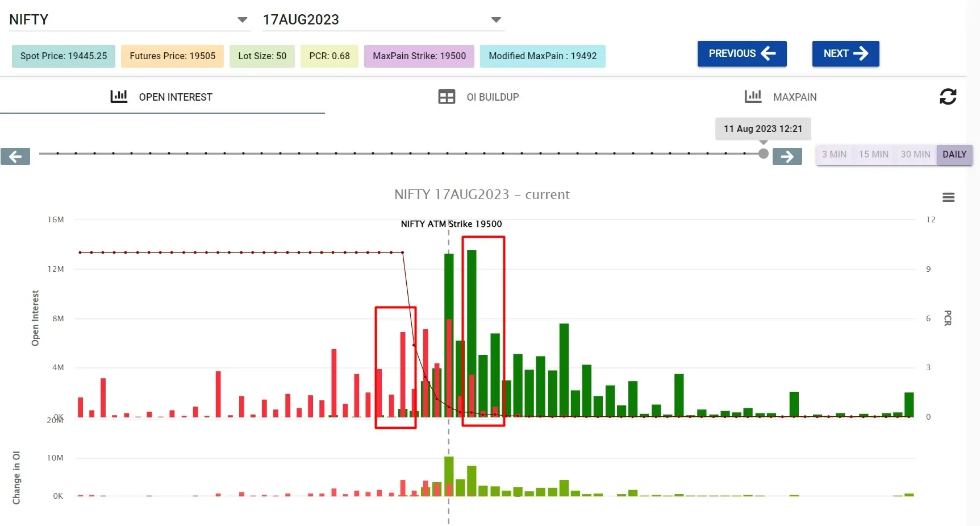
Task: Step timeline back with left arrow button
Action: click(x=15, y=156)
